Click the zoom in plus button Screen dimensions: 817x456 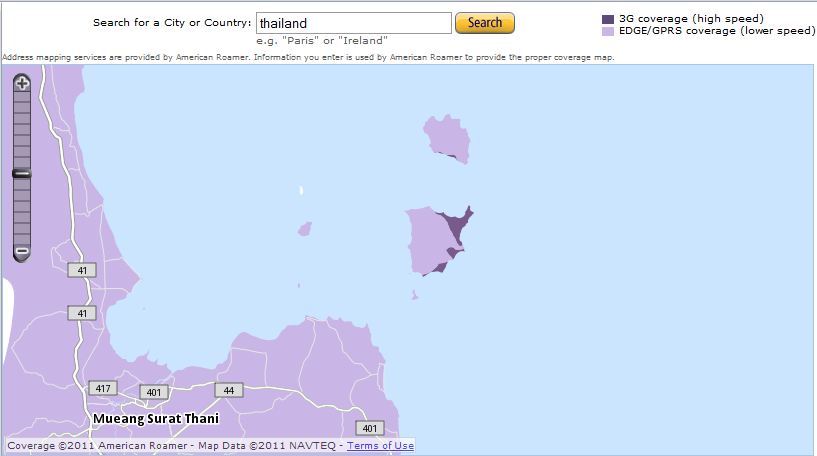22,84
